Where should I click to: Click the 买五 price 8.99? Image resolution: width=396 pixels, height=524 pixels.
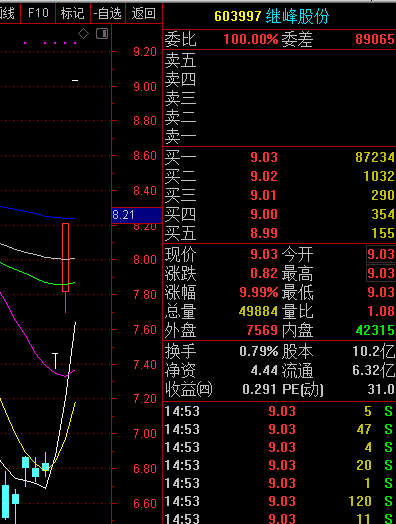point(264,233)
